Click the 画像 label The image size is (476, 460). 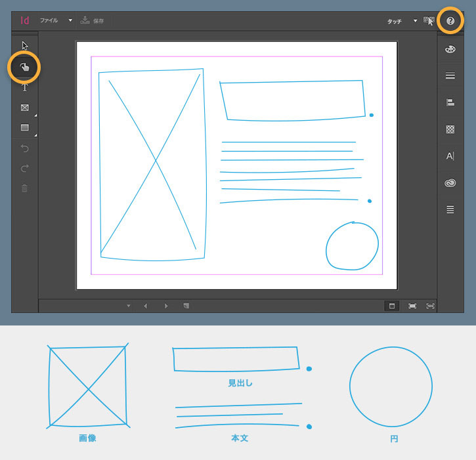(87, 438)
